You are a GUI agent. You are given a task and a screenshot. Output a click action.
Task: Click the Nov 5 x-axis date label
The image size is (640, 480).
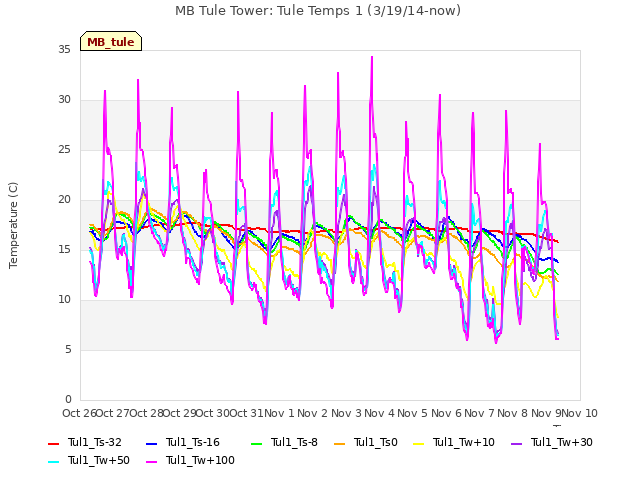click(413, 413)
